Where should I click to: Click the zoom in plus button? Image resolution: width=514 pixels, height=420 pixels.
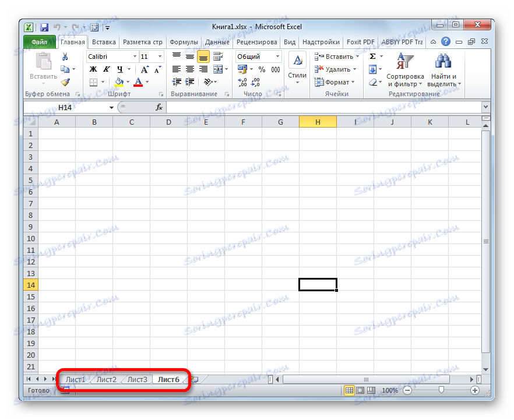pyautogui.click(x=474, y=390)
